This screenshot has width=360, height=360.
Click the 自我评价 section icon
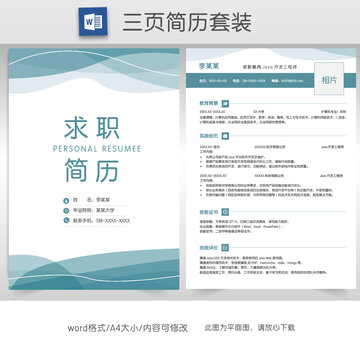click(x=225, y=248)
